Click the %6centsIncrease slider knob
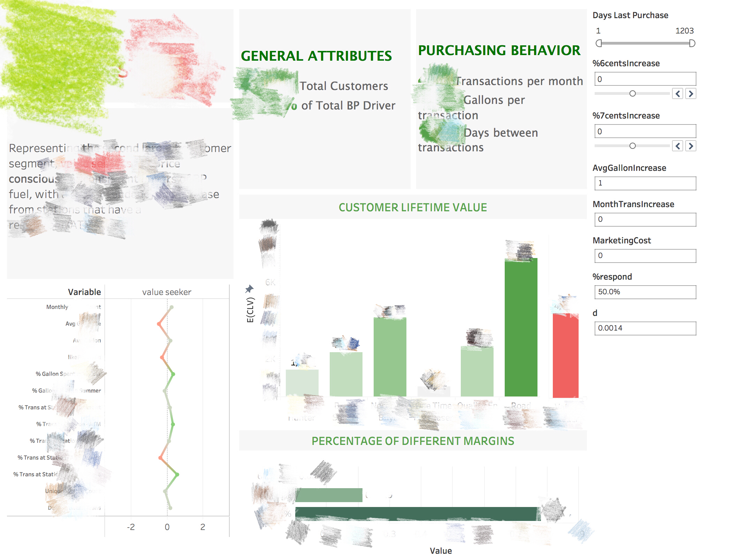The image size is (748, 560). [632, 93]
